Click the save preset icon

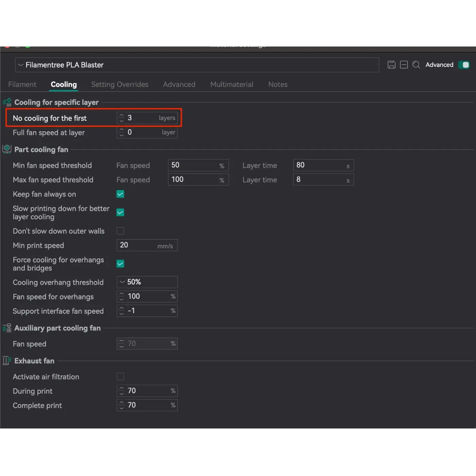[391, 65]
